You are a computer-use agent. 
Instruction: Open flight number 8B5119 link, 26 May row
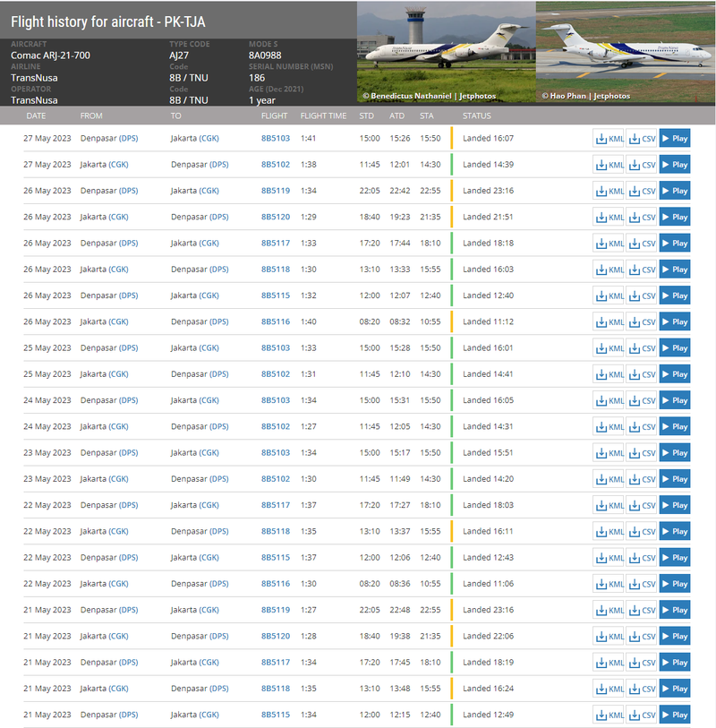(x=275, y=191)
